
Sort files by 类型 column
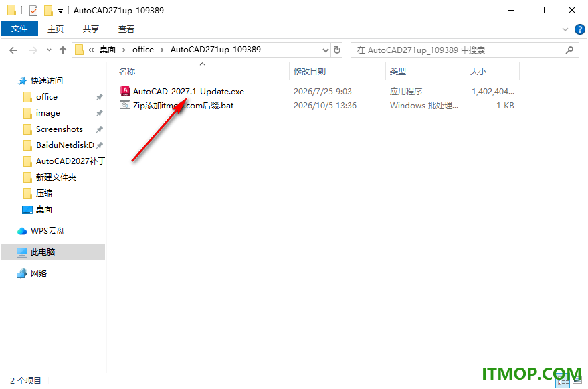398,72
